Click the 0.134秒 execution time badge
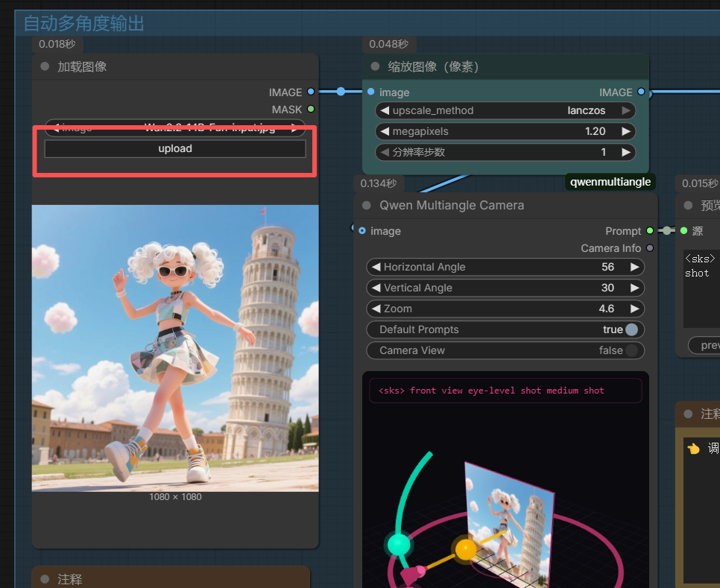 point(379,183)
